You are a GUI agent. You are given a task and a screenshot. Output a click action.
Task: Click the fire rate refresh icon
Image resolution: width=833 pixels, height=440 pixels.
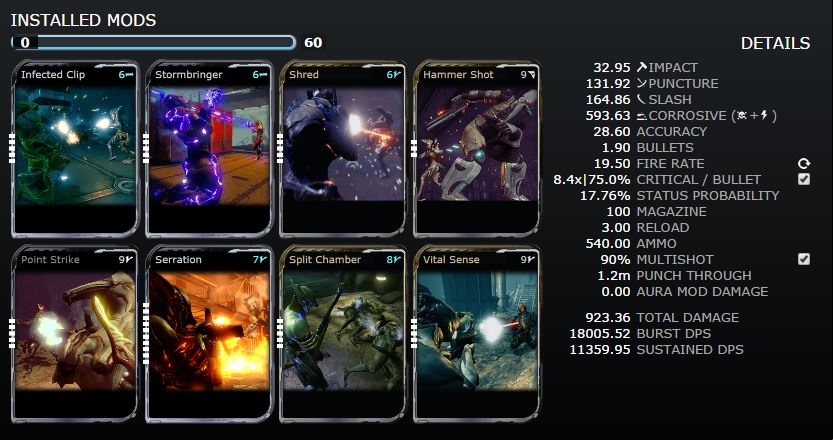click(804, 164)
